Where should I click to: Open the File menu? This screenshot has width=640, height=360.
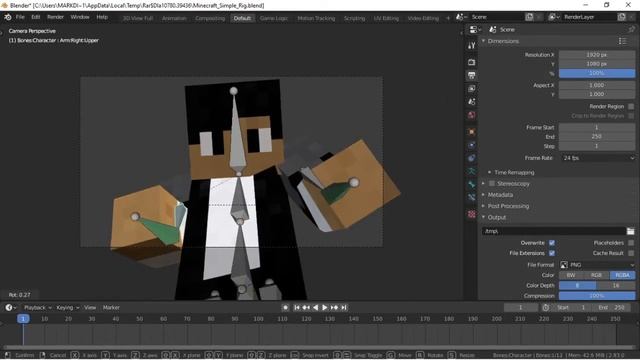(20, 17)
